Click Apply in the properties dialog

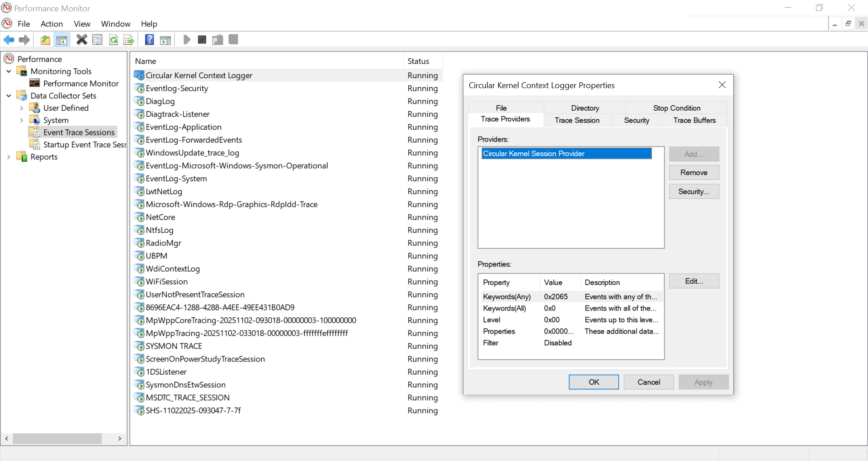[x=703, y=382]
